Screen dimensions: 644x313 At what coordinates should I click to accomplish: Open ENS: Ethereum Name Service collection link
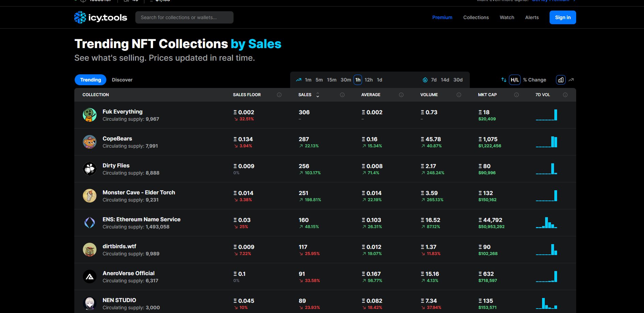point(141,219)
